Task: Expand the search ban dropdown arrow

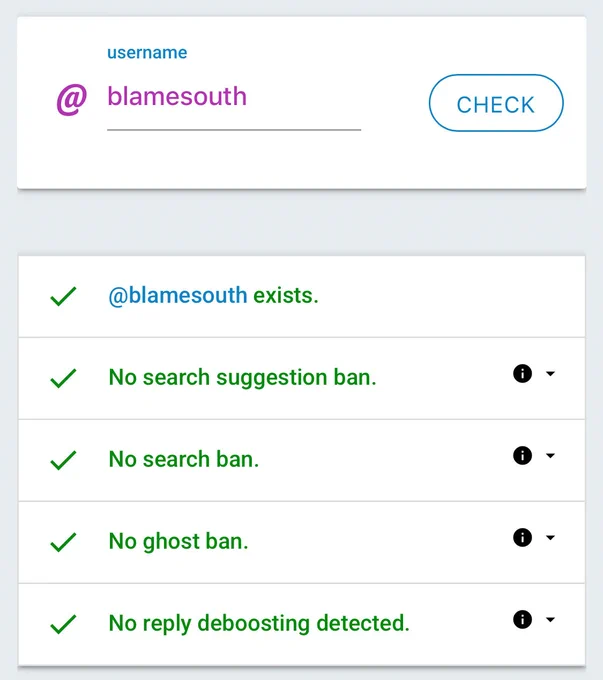Action: coord(550,455)
